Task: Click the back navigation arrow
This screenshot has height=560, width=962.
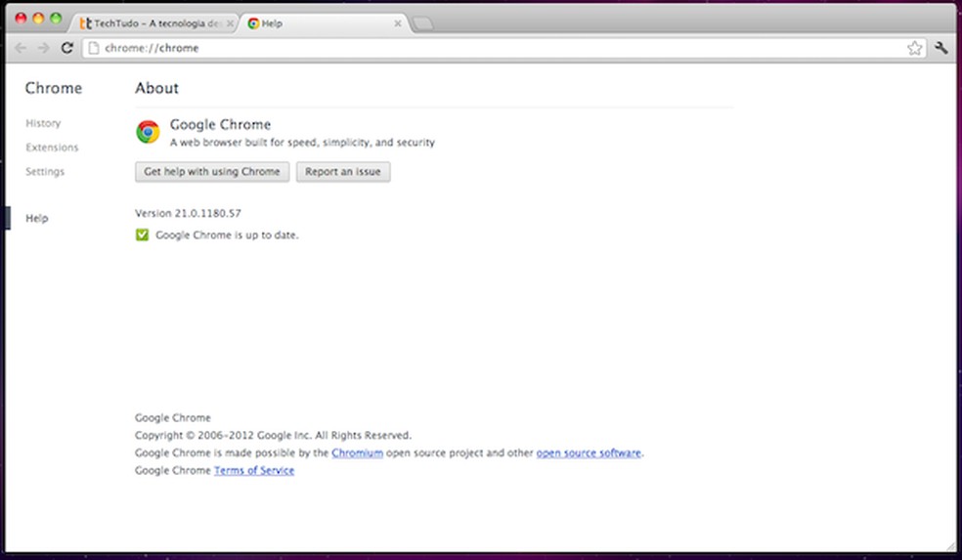Action: [x=21, y=48]
